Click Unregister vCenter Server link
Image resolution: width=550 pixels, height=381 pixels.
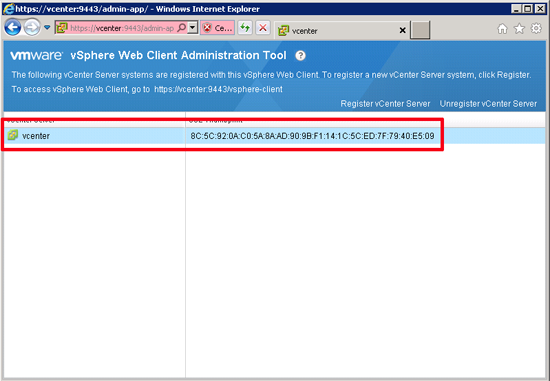(488, 104)
